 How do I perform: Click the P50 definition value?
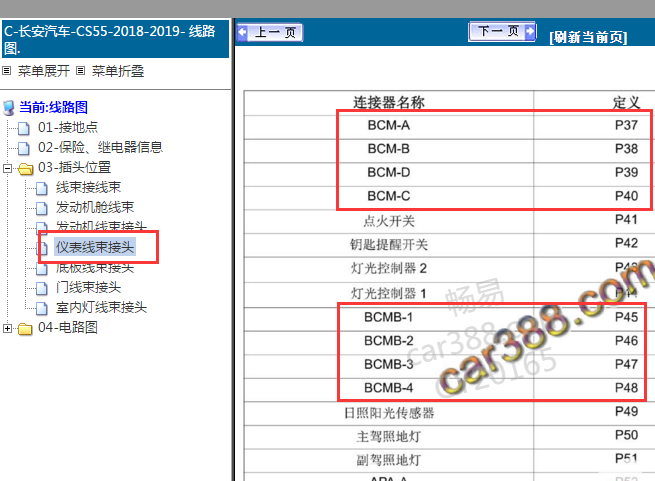point(626,435)
